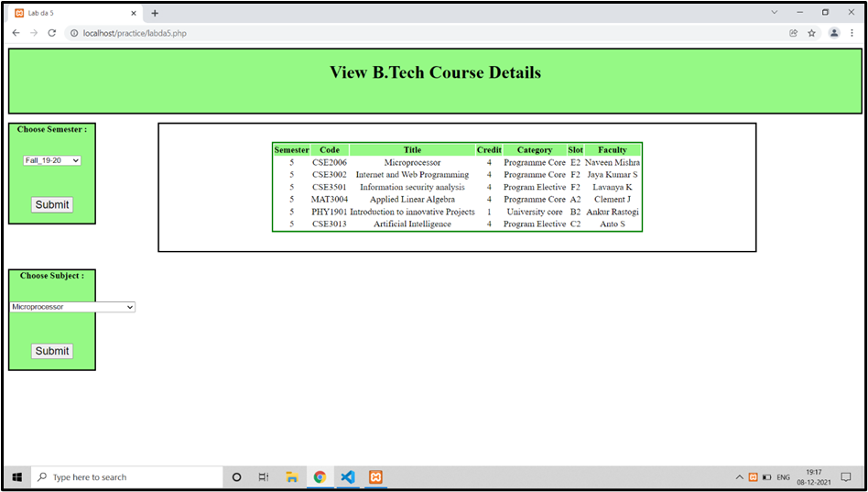Screen dimensions: 868x492
Task: Select course code CSE2006
Action: pyautogui.click(x=330, y=163)
